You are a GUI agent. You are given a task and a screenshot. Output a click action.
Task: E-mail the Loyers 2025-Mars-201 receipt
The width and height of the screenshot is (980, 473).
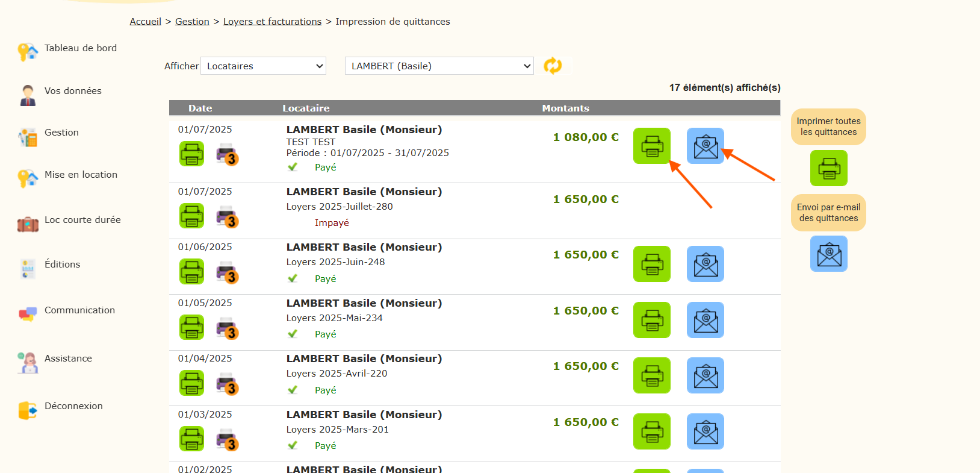click(x=706, y=431)
